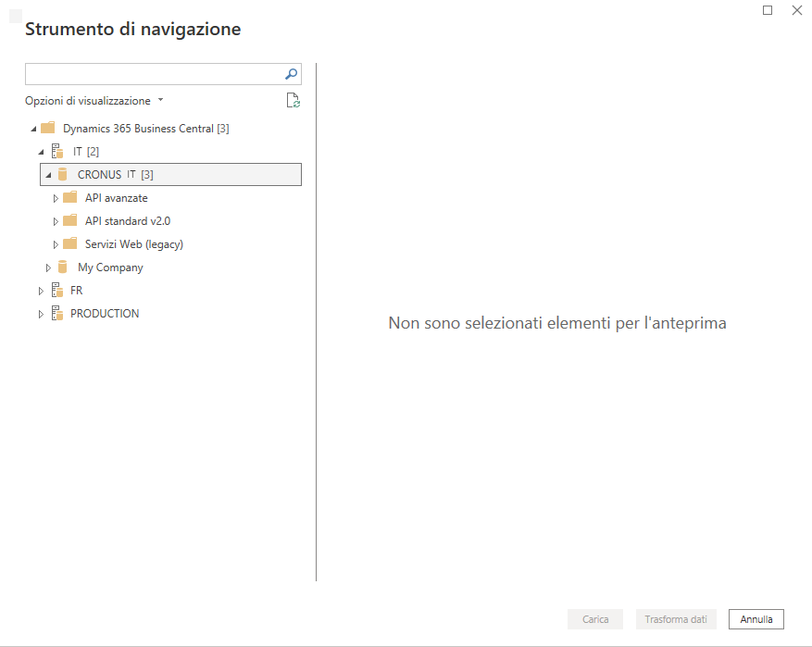The height and width of the screenshot is (647, 812).
Task: Select the CRONUS IT [3] row label
Action: (x=115, y=175)
